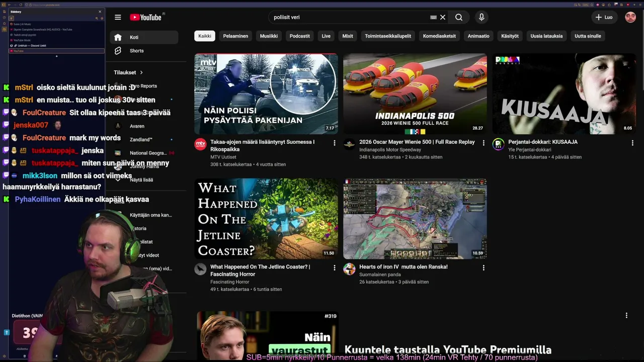Start voice search with the microphone

point(481,17)
